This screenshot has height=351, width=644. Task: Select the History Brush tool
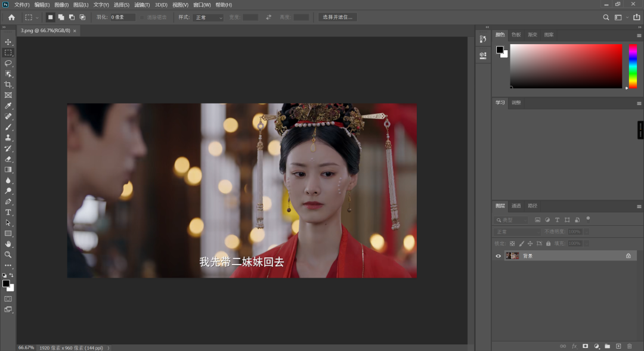(x=8, y=148)
